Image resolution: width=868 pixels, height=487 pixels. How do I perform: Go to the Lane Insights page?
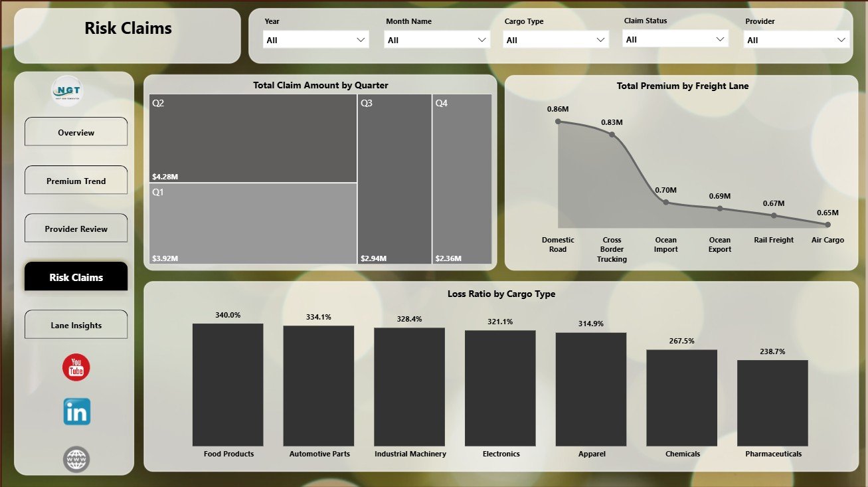[76, 325]
